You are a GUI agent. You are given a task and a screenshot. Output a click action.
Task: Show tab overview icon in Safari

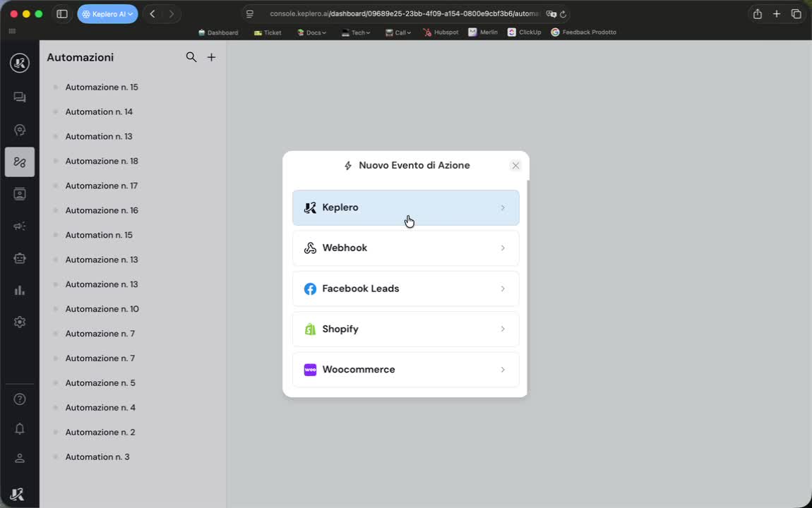[796, 14]
